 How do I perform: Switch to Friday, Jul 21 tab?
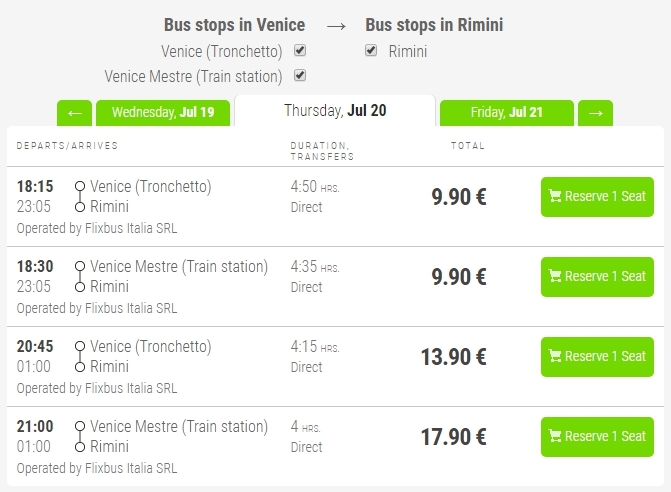[x=507, y=113]
